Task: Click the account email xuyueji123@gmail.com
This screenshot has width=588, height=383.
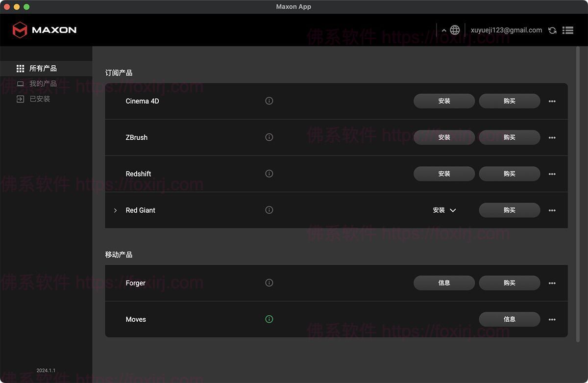Action: (506, 30)
